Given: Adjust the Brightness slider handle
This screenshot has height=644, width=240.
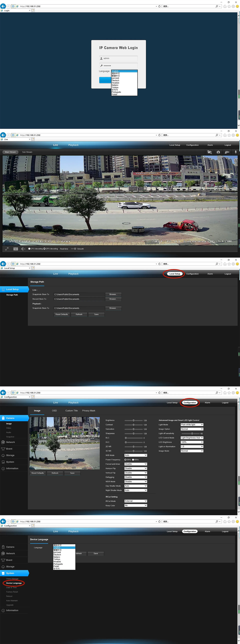Looking at the screenshot, I should pyautogui.click(x=133, y=420).
